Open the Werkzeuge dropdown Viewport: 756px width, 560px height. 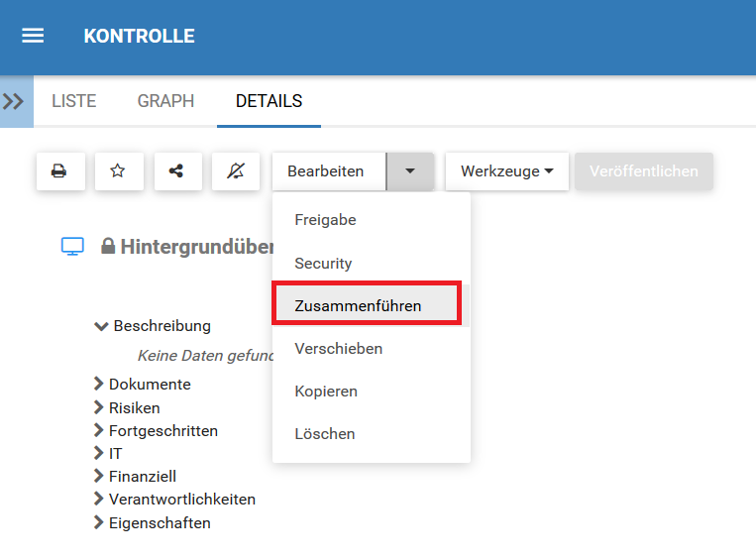[x=506, y=171]
